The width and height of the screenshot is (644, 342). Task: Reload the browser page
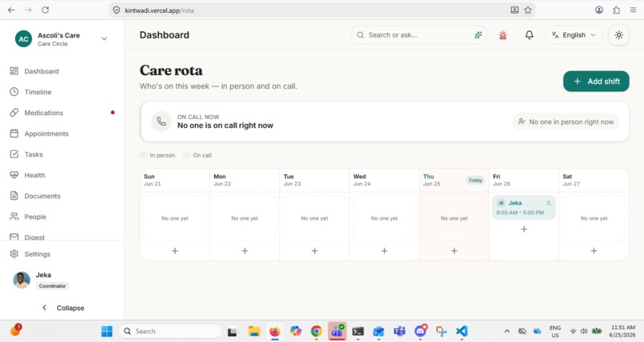click(46, 10)
